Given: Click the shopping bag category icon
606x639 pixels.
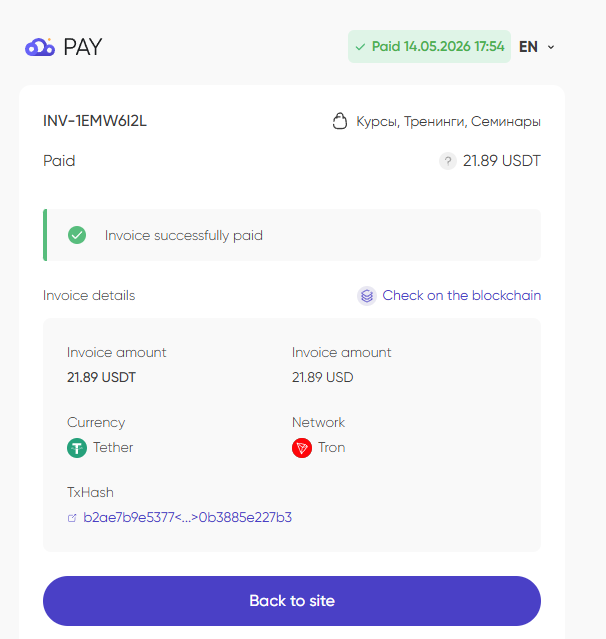Looking at the screenshot, I should 340,121.
